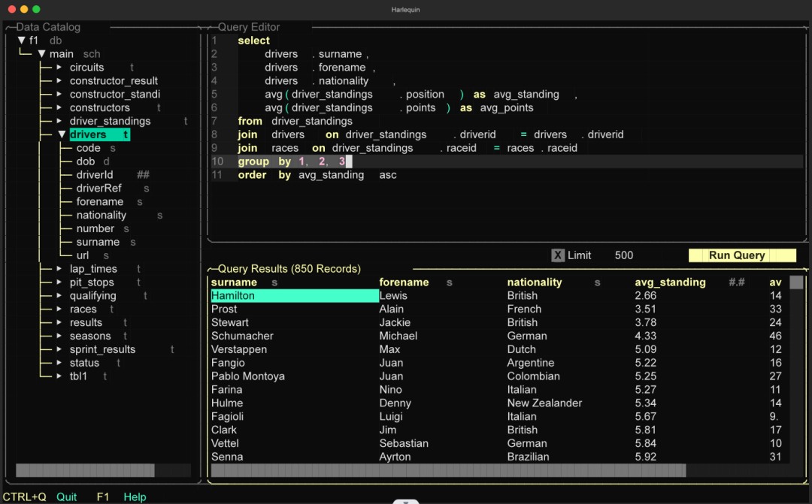This screenshot has width=812, height=504.
Task: Collapse the main schema node
Action: point(41,54)
